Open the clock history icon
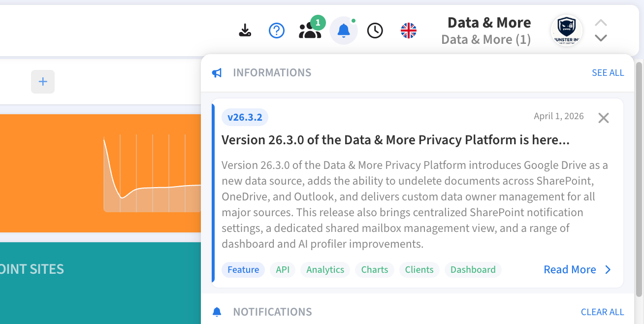The height and width of the screenshot is (324, 644). point(375,31)
